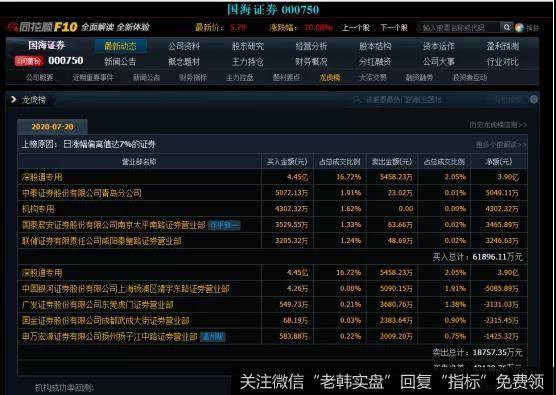Select the 最新动态 tab

point(121,46)
